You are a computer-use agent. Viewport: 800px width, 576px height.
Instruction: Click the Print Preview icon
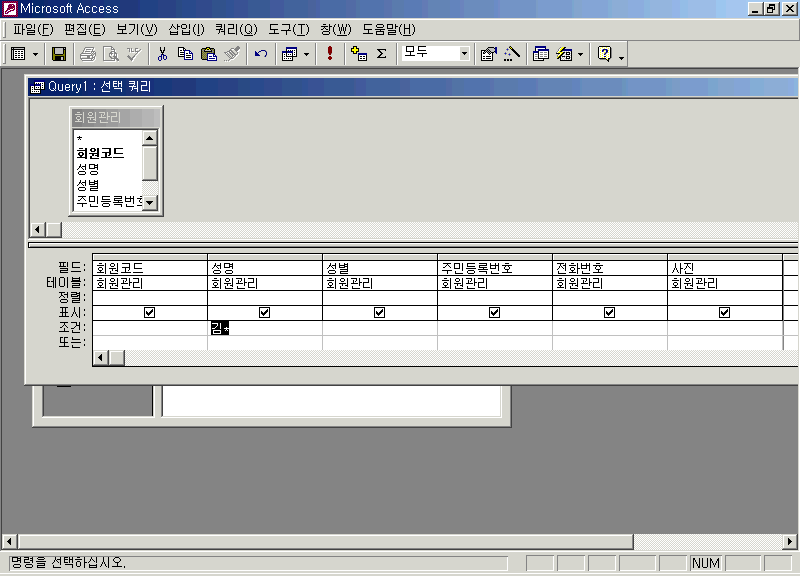(111, 54)
